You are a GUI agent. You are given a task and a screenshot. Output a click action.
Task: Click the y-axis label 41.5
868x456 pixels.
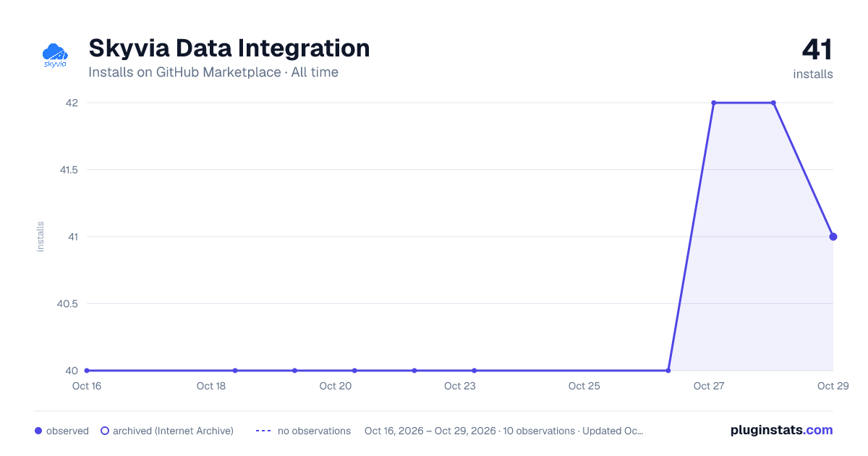68,170
